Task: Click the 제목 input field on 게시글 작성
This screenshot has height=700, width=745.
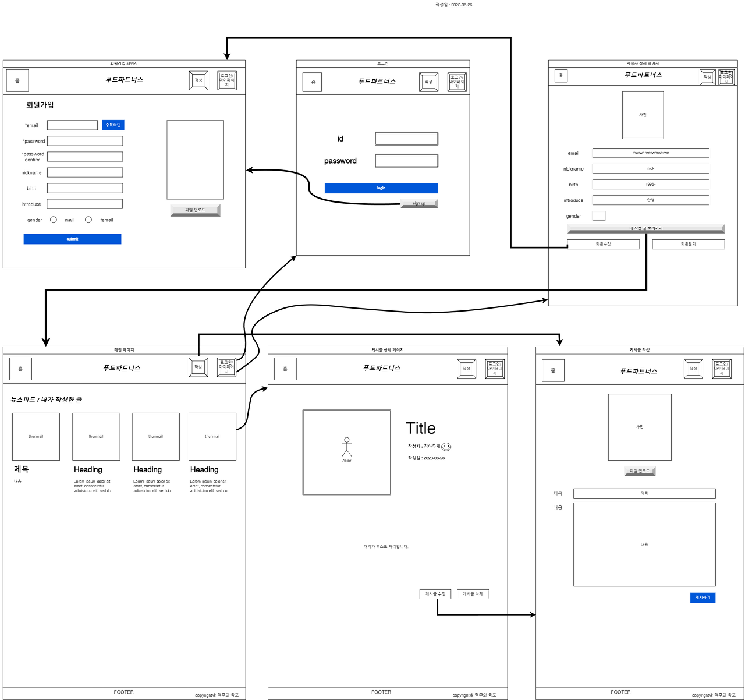Action: coord(645,493)
